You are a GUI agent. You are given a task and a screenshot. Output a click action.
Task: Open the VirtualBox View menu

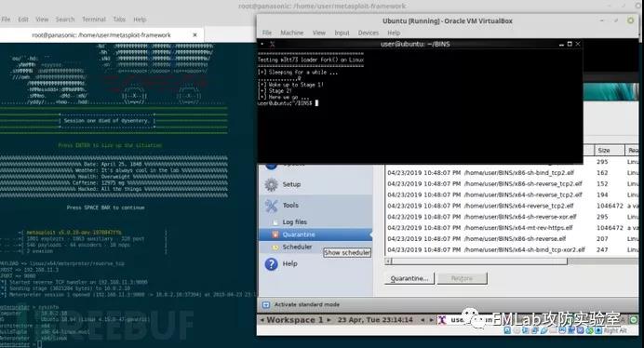(319, 33)
